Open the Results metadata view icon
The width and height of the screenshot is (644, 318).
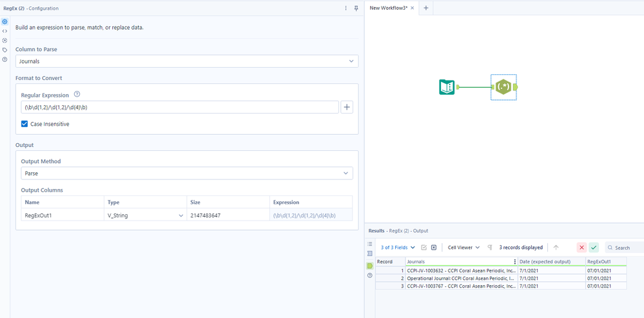click(369, 253)
